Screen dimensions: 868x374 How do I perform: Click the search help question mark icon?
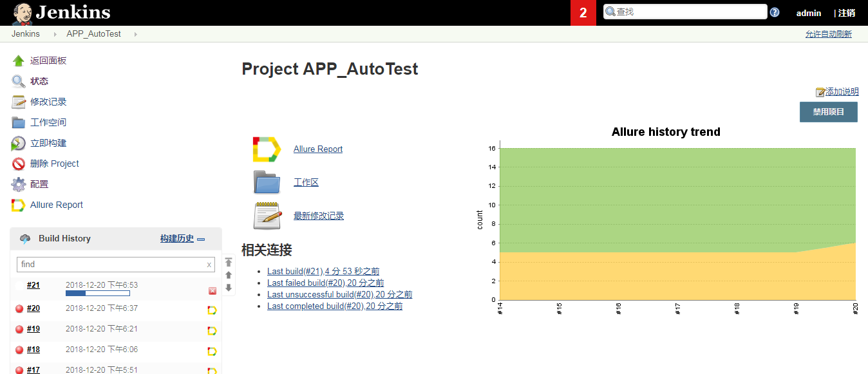[775, 12]
